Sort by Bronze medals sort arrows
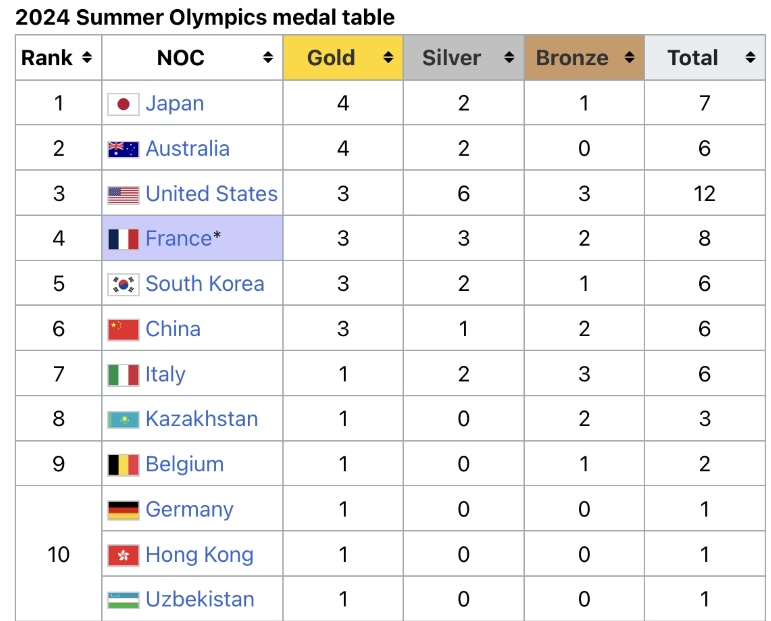The height and width of the screenshot is (621, 771). pyautogui.click(x=629, y=58)
